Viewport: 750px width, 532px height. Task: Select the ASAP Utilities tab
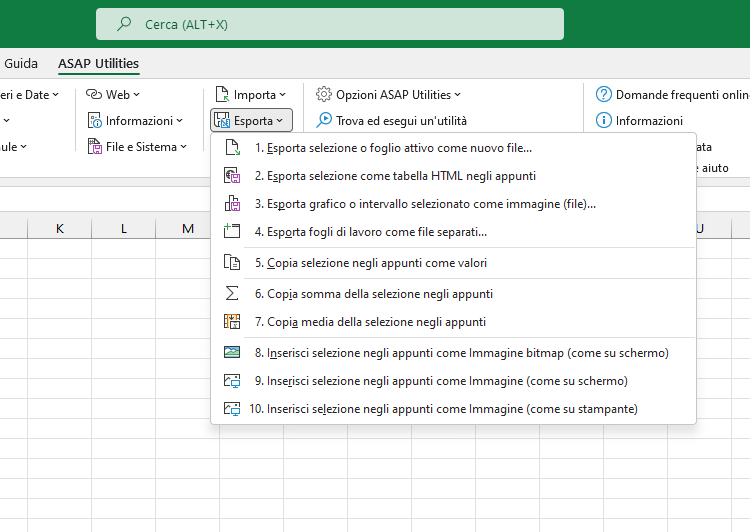(x=99, y=63)
